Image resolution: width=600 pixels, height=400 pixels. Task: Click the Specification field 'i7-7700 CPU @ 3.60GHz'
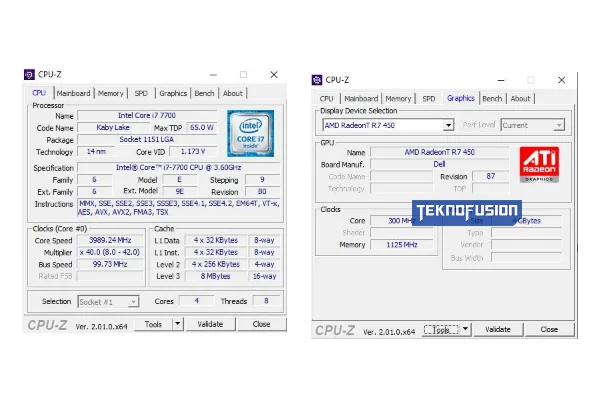(179, 168)
